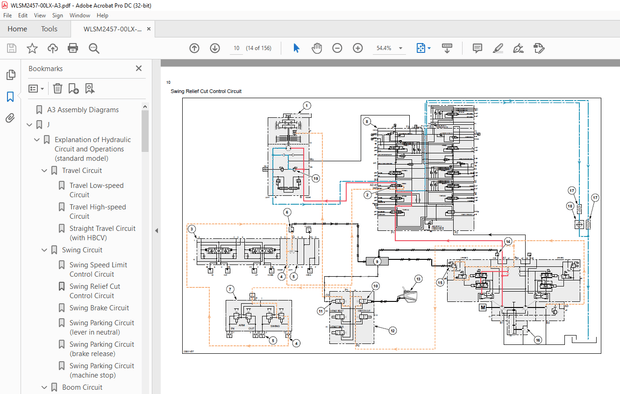Close the WLSM2457-00LX document tab
The height and width of the screenshot is (394, 620).
(x=149, y=29)
